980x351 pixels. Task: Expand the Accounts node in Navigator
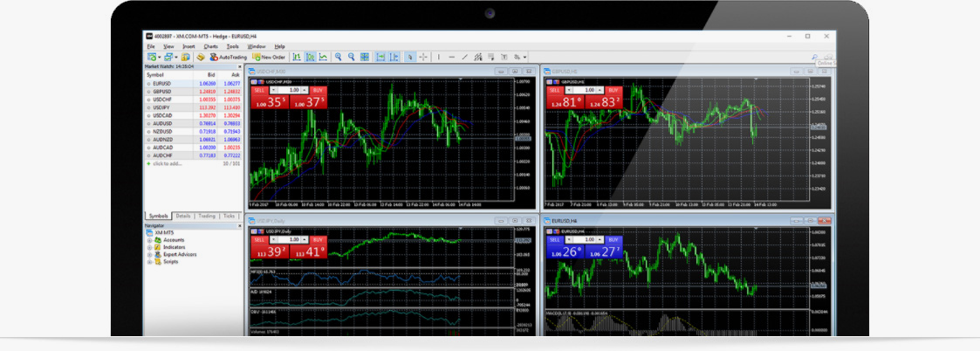149,239
